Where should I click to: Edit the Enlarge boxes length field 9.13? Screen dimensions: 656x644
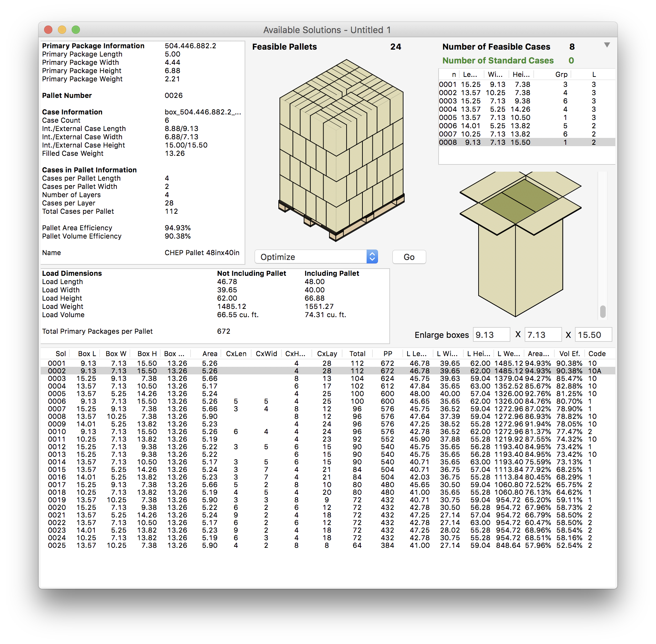pyautogui.click(x=491, y=335)
